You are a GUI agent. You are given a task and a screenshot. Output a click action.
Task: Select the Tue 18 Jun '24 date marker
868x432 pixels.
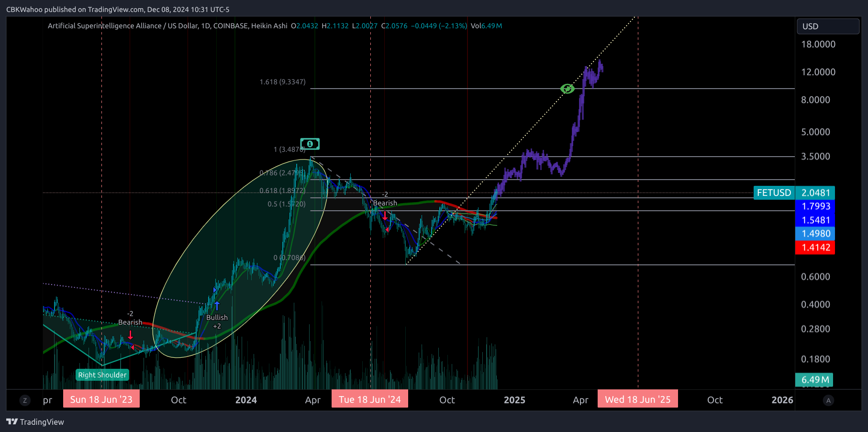coord(370,399)
